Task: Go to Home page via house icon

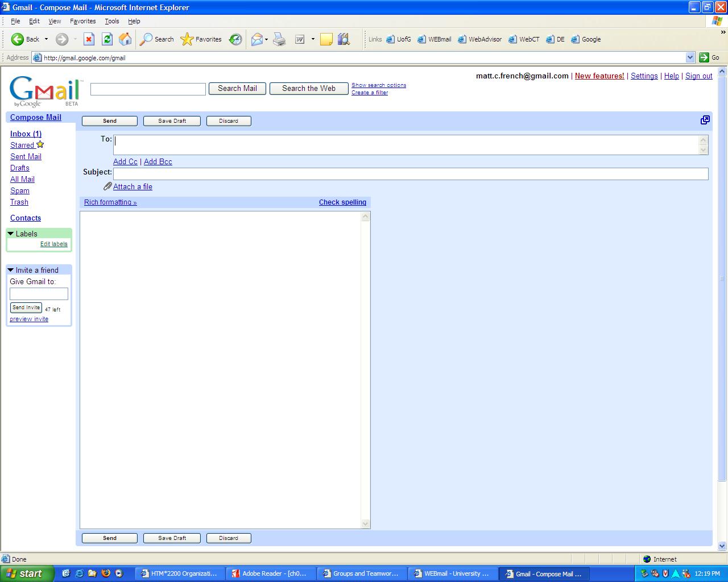Action: pos(125,39)
